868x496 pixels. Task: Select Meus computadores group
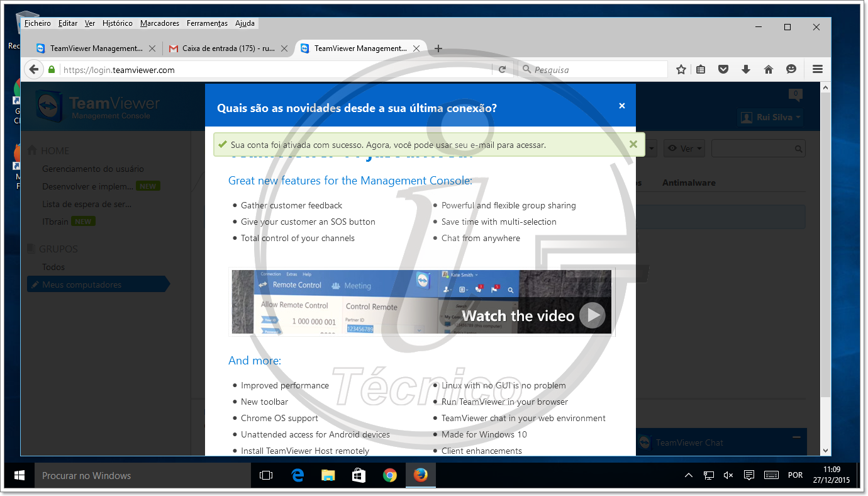tap(82, 285)
